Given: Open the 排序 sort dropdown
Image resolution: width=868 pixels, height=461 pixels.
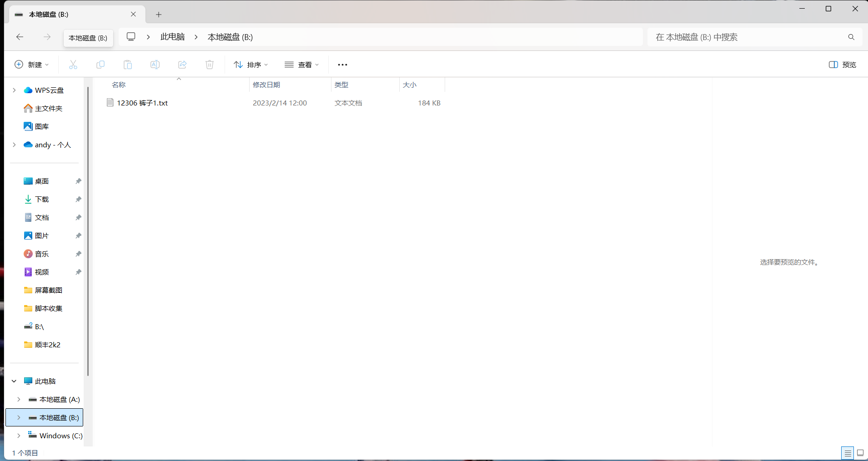Looking at the screenshot, I should pyautogui.click(x=251, y=65).
